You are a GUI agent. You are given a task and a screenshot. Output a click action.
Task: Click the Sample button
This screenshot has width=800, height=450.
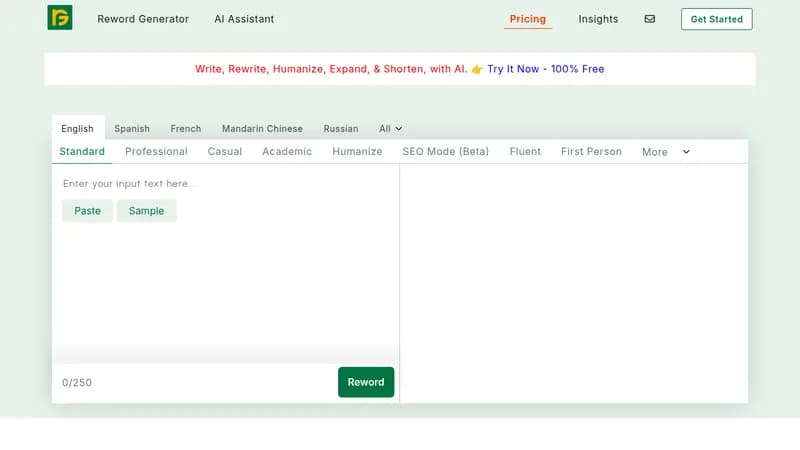(146, 211)
